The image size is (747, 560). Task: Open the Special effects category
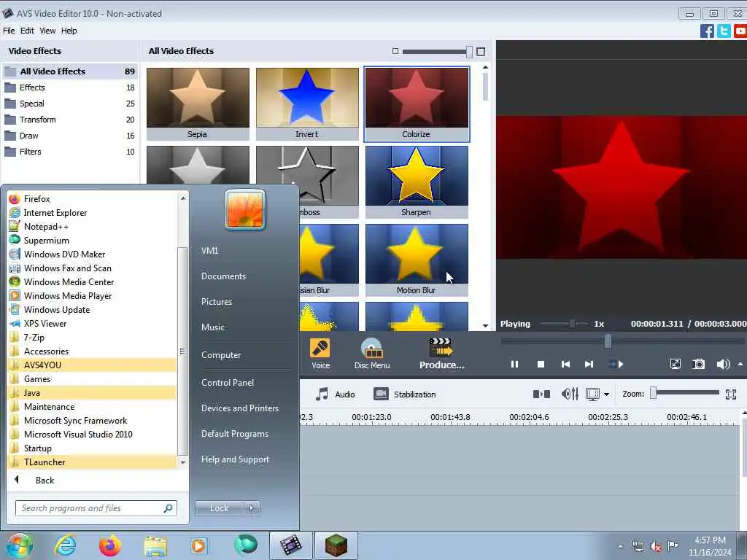click(x=70, y=104)
